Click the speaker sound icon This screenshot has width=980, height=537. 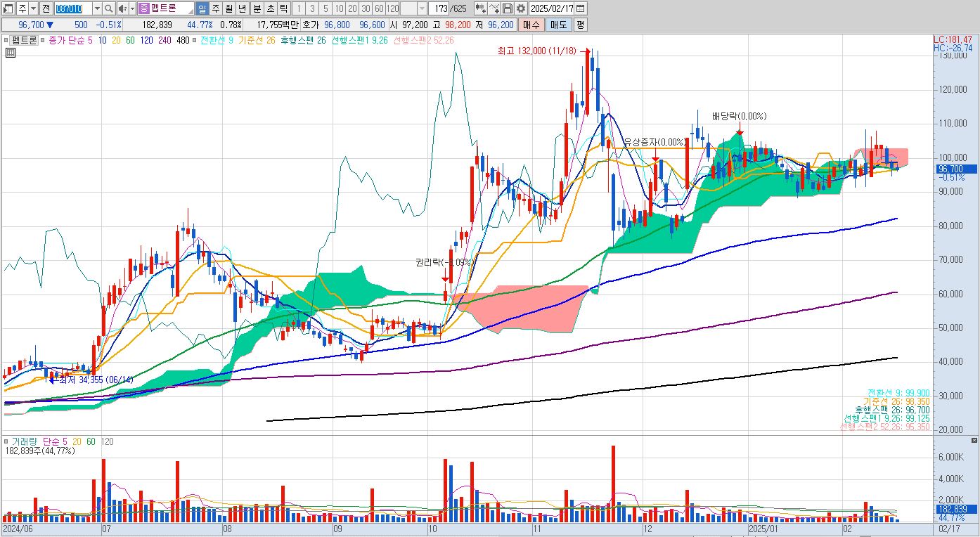[x=122, y=8]
